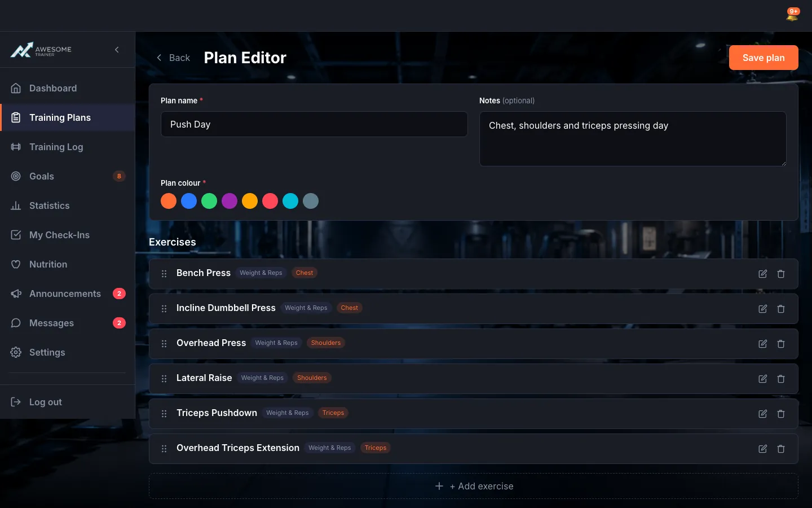Log out of the account

pyautogui.click(x=68, y=402)
